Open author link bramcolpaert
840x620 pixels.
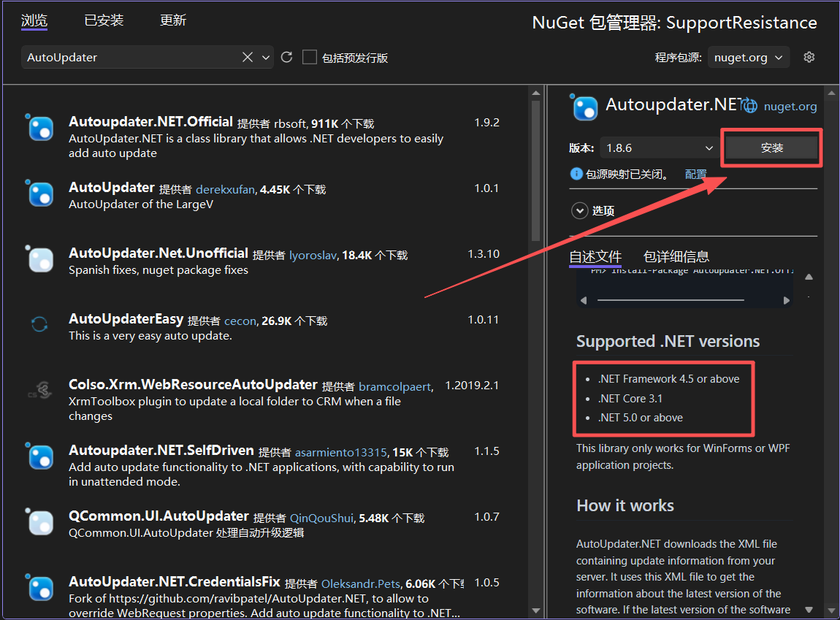pos(395,386)
